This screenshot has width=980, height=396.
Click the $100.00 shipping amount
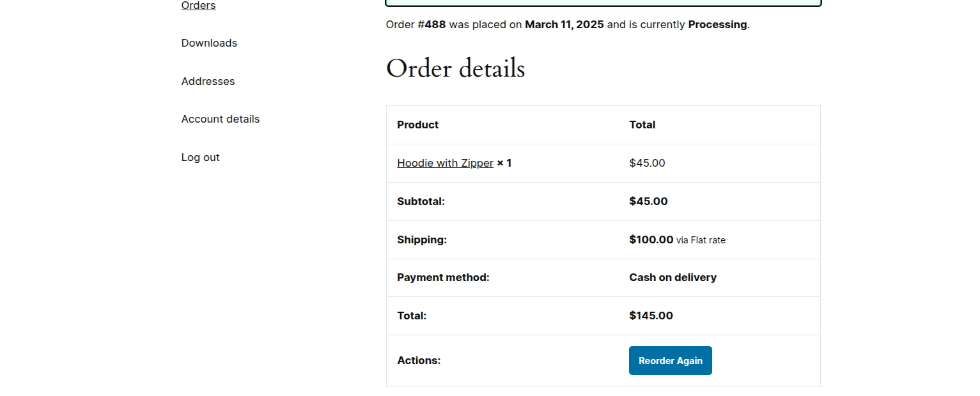coord(651,240)
